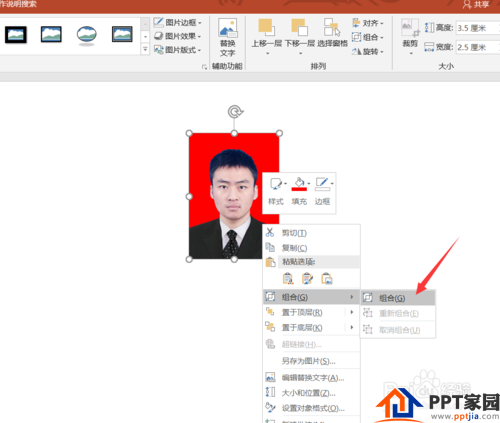Click the dropdown arrow under 下移一层
Screen dimensions: 500x423
pyautogui.click(x=300, y=54)
